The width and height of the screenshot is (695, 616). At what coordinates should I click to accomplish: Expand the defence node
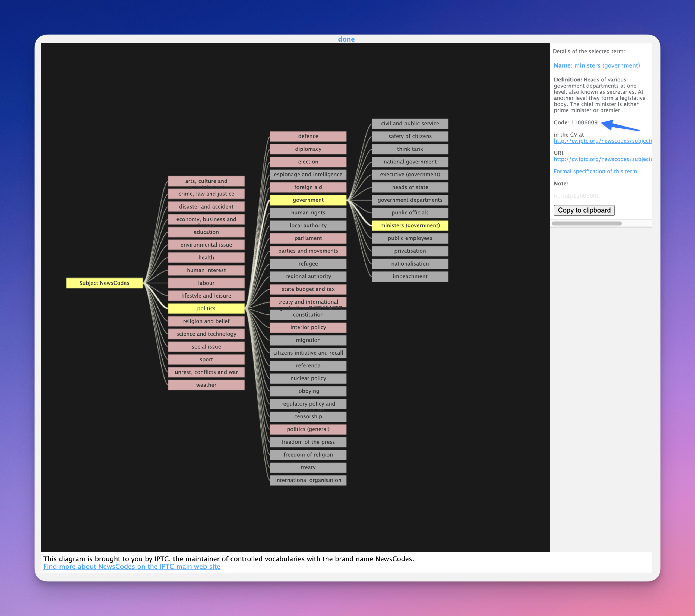308,136
